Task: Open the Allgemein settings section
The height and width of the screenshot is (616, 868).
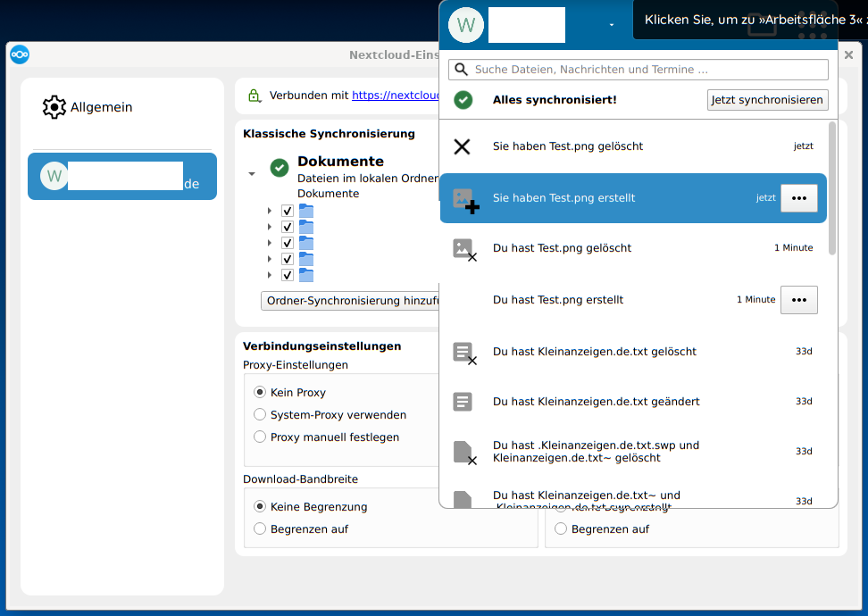Action: [x=88, y=107]
